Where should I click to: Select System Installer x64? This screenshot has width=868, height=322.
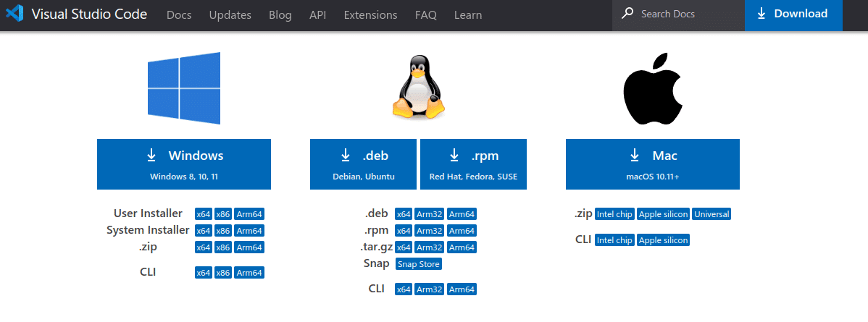(x=203, y=231)
